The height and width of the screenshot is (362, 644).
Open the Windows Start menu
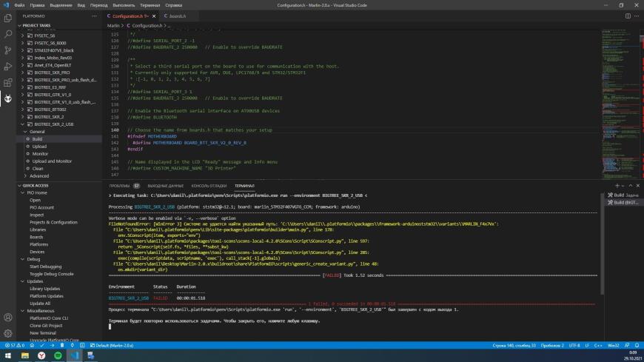[8, 355]
